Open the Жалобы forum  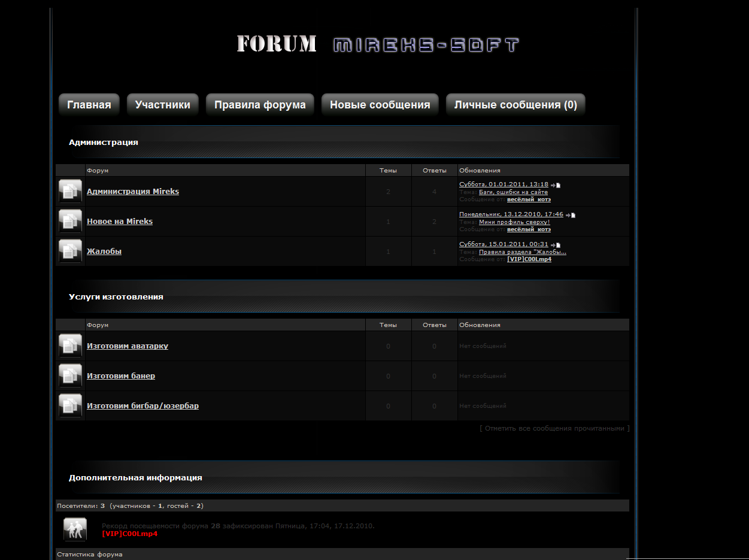pos(104,252)
